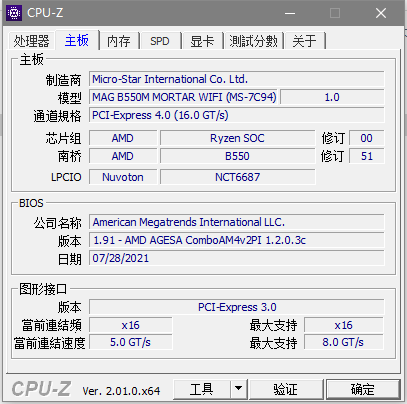Open the 关于 tab

click(x=304, y=41)
